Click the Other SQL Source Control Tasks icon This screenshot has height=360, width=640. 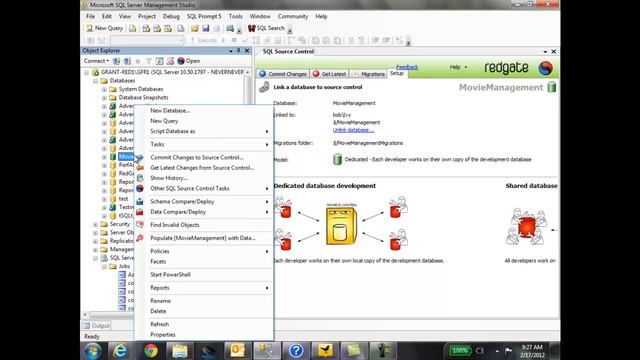pyautogui.click(x=140, y=189)
